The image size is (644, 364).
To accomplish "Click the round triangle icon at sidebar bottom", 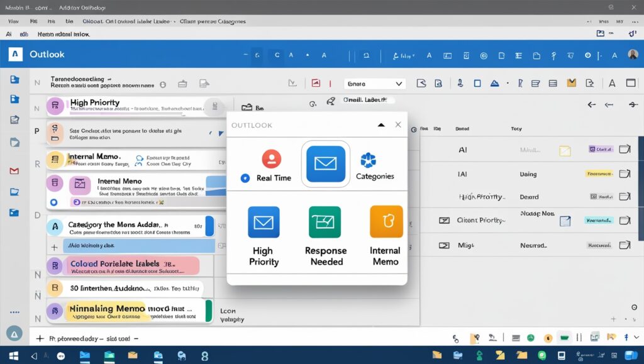I will coord(14,334).
